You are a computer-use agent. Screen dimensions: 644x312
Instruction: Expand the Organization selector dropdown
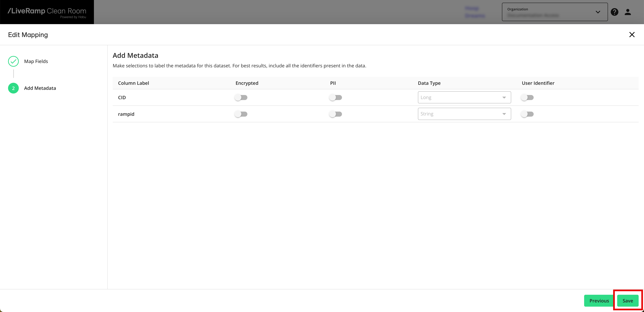554,12
